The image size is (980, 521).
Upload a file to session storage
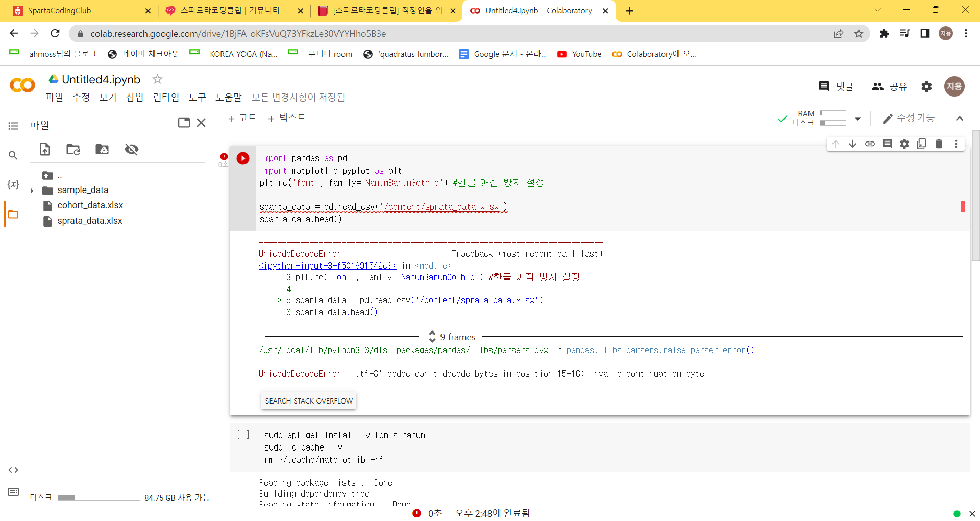tap(45, 149)
